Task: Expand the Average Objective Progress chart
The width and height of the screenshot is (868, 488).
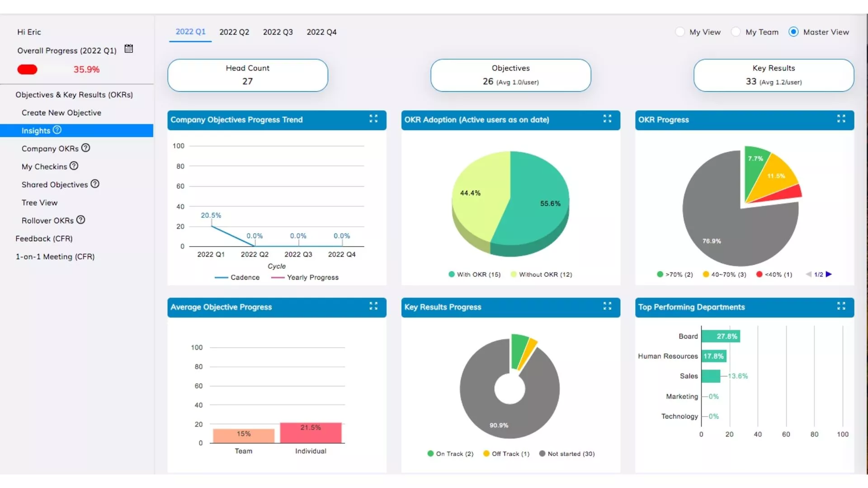Action: click(x=373, y=306)
